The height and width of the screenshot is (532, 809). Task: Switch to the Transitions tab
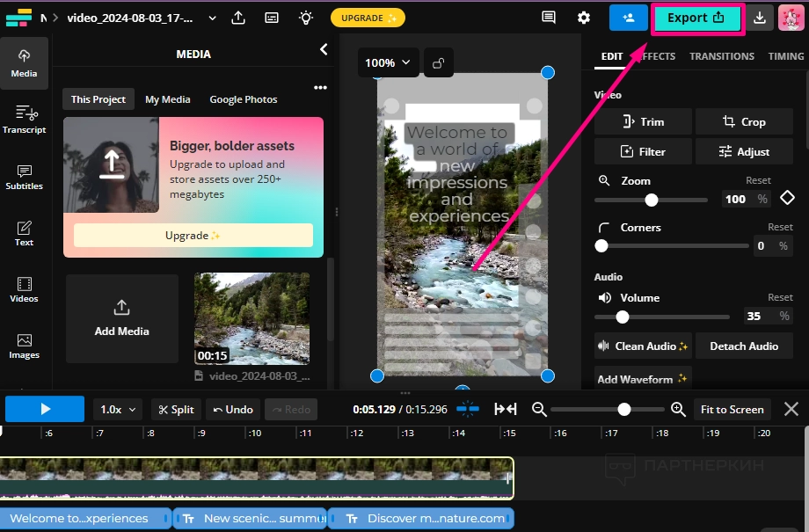click(x=721, y=56)
